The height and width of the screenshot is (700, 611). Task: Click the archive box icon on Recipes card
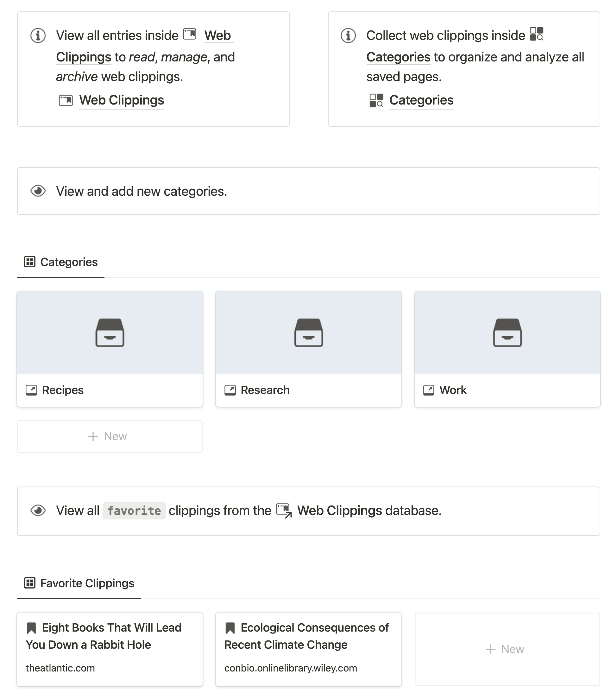(x=110, y=333)
